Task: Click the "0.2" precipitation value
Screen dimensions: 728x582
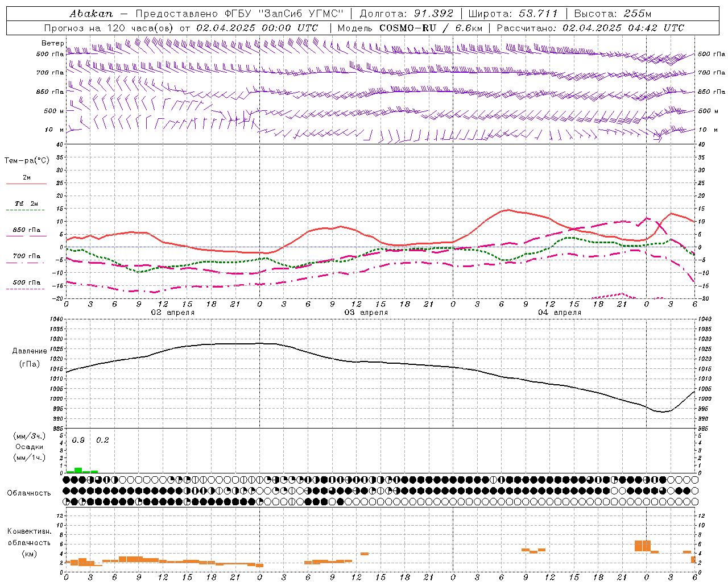Action: point(102,440)
